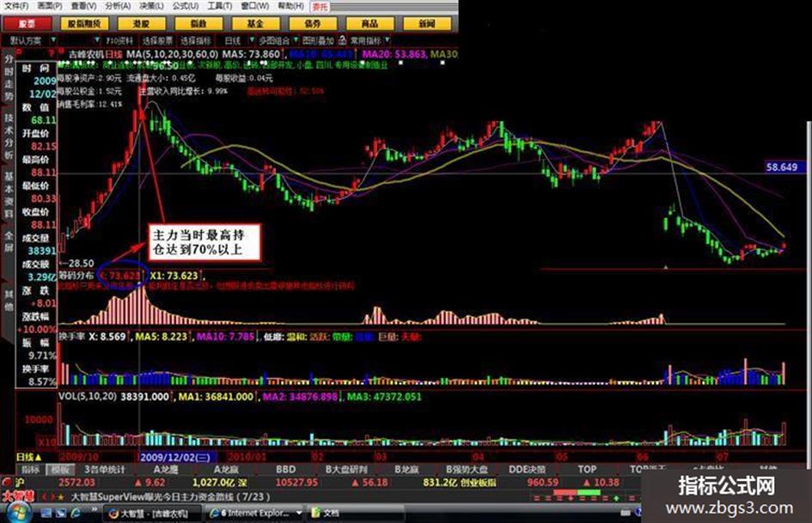Click the 沪 index value 2572.03

pyautogui.click(x=76, y=483)
